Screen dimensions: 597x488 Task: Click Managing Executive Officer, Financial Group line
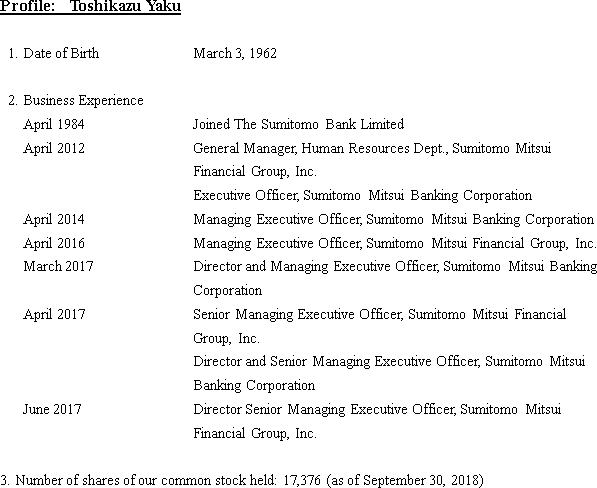tap(395, 243)
